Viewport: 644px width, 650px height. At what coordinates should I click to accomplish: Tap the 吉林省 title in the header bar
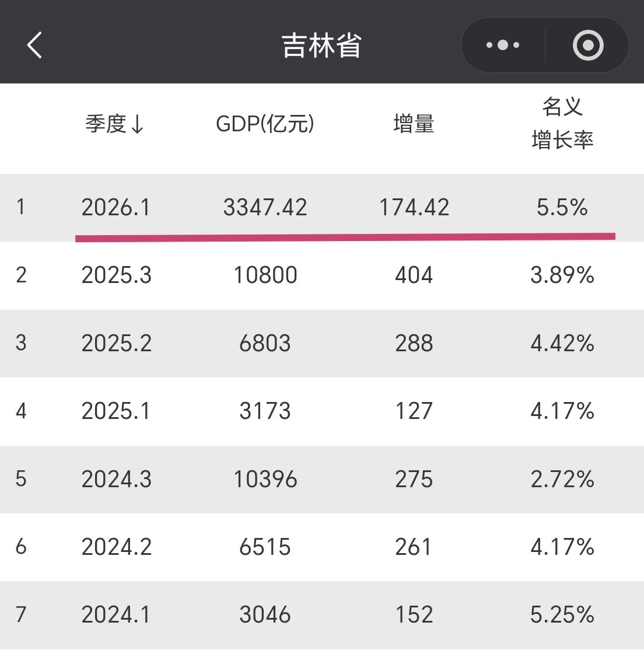coord(321,44)
